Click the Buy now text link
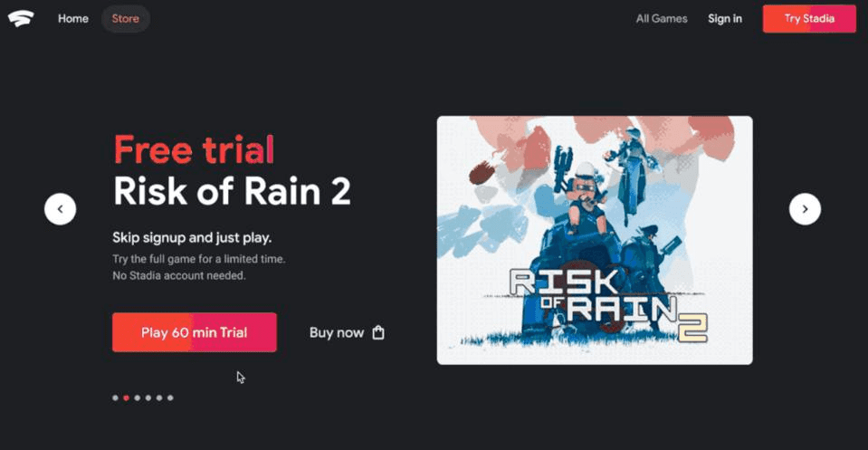The image size is (868, 450). pos(337,332)
